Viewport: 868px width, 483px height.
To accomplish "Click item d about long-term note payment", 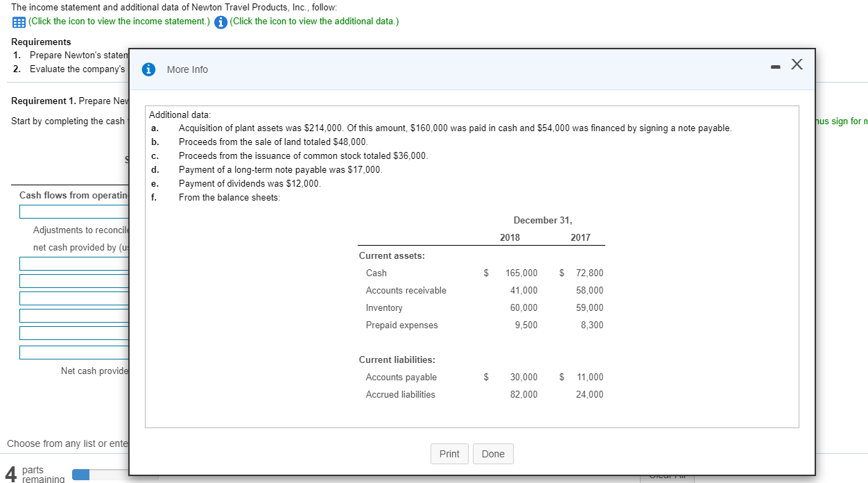I will click(x=280, y=170).
